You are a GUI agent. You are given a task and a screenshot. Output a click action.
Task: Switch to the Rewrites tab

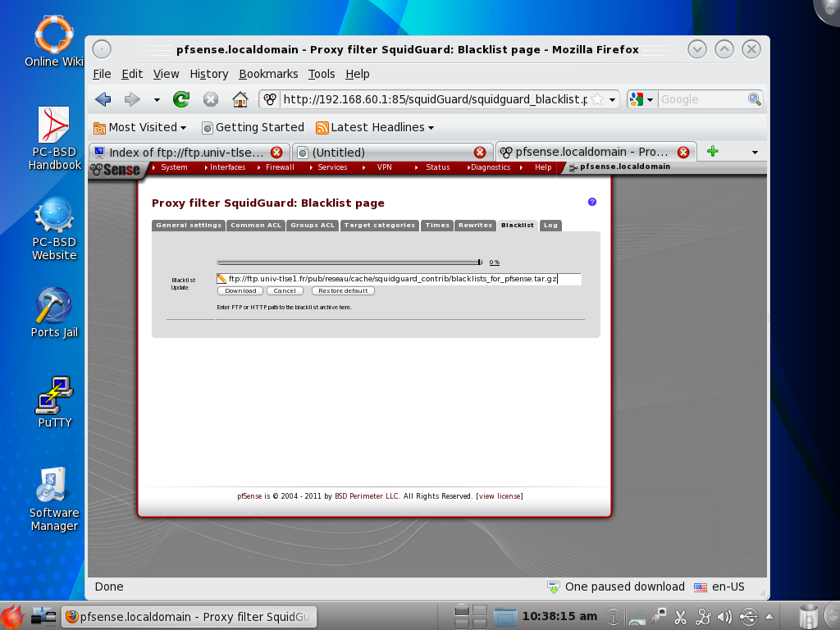tap(475, 226)
